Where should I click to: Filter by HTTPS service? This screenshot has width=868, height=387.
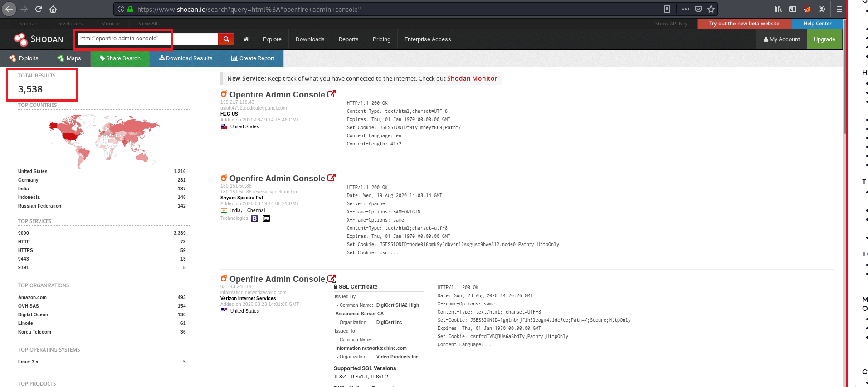(25, 250)
